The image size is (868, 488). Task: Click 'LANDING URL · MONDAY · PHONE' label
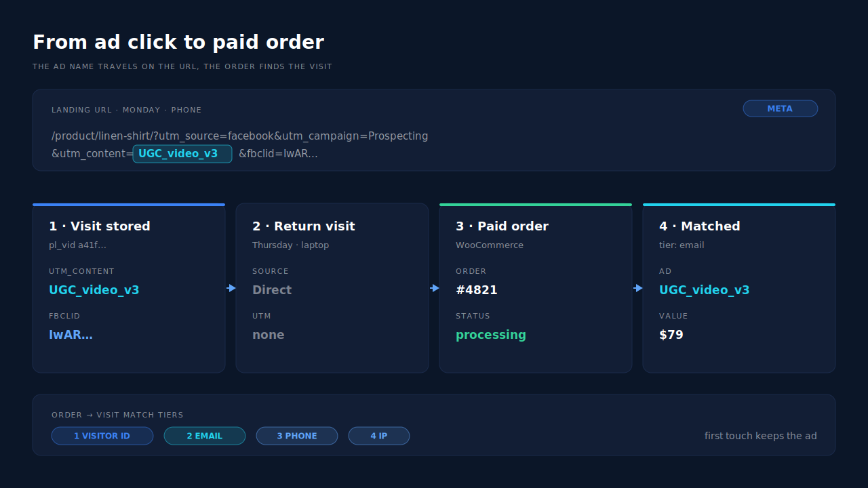[x=127, y=110]
